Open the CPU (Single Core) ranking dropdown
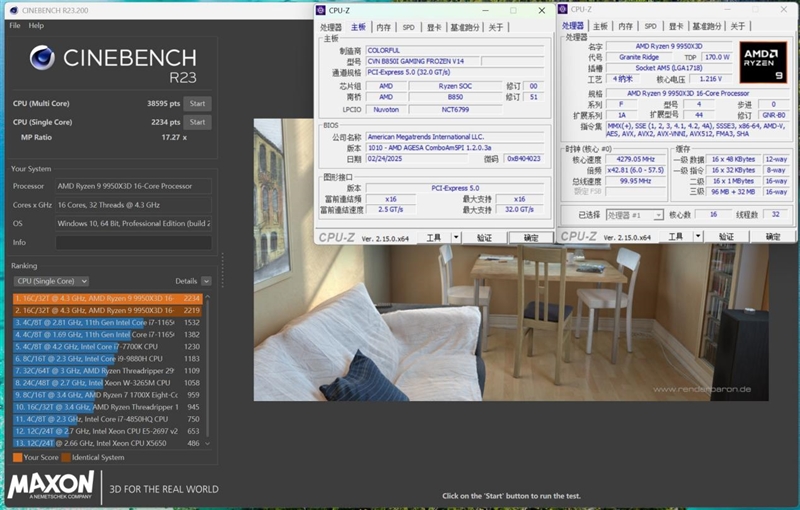 click(51, 281)
